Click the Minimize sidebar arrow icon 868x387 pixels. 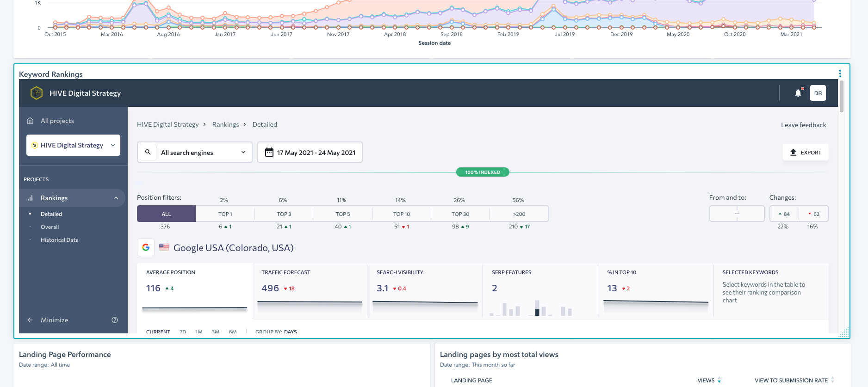coord(30,320)
